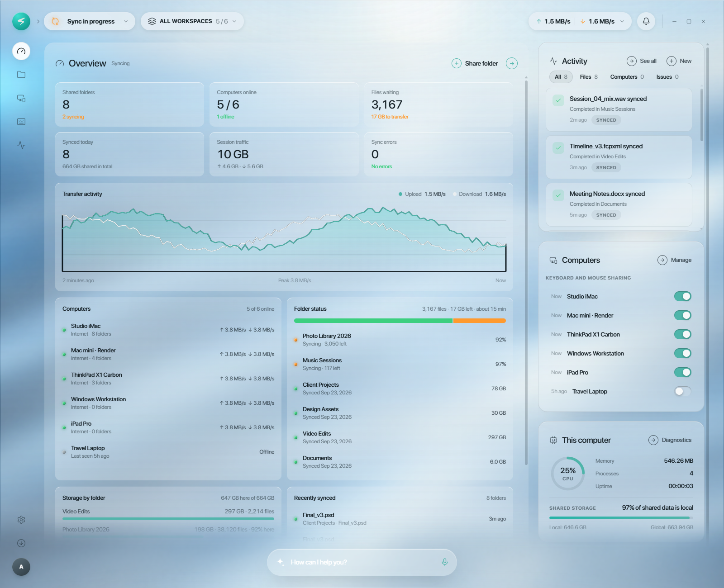The width and height of the screenshot is (724, 588).
Task: Click the microphone icon in assistant bar
Action: click(x=445, y=562)
